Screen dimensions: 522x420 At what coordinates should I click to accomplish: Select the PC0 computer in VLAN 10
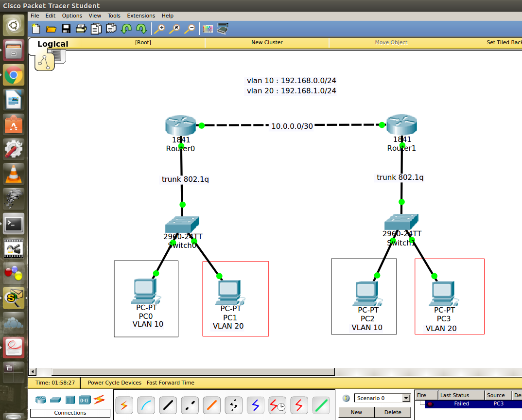146,291
